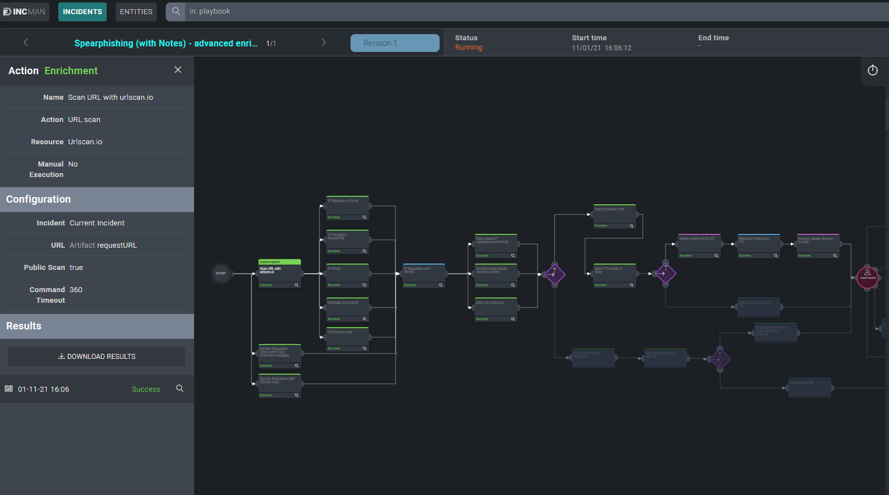
Task: Open the Revision 1 dropdown
Action: [x=394, y=43]
